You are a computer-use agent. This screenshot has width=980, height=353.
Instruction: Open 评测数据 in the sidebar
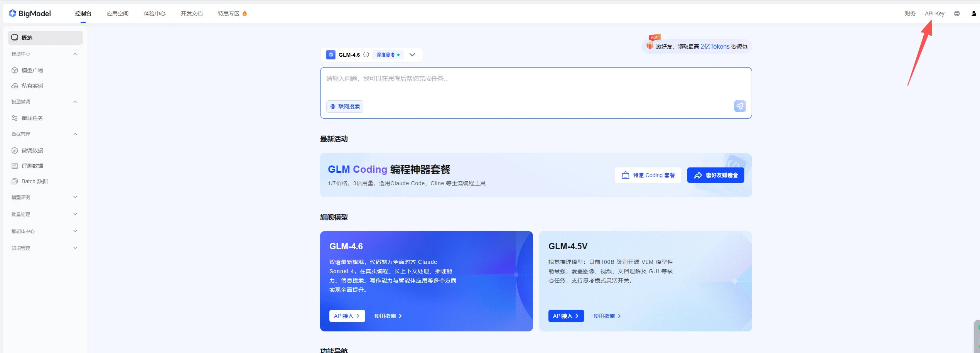(33, 166)
